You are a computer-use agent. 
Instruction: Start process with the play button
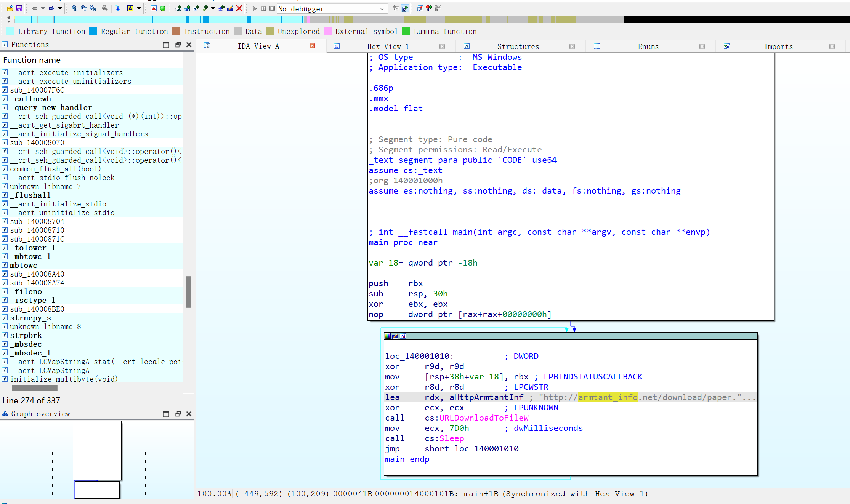point(255,8)
